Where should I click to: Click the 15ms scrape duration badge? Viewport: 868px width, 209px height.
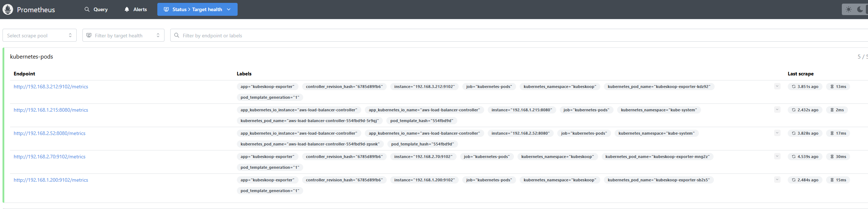pos(838,180)
